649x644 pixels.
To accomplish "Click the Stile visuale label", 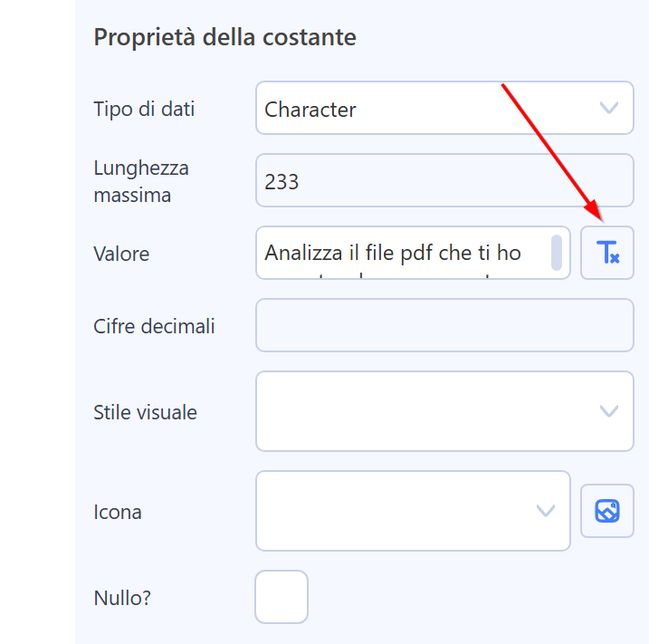I will click(146, 412).
